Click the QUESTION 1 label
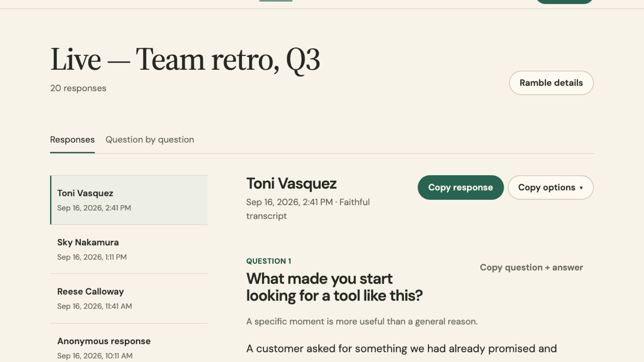Image resolution: width=644 pixels, height=362 pixels. click(x=268, y=261)
